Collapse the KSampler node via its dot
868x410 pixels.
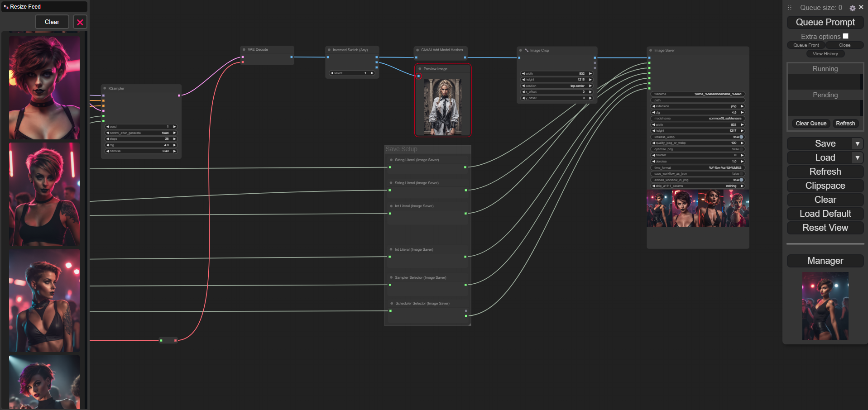coord(105,88)
